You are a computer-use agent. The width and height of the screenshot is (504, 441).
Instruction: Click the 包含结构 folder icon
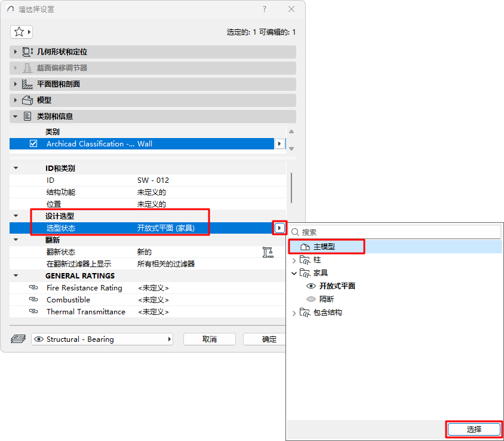click(x=305, y=313)
